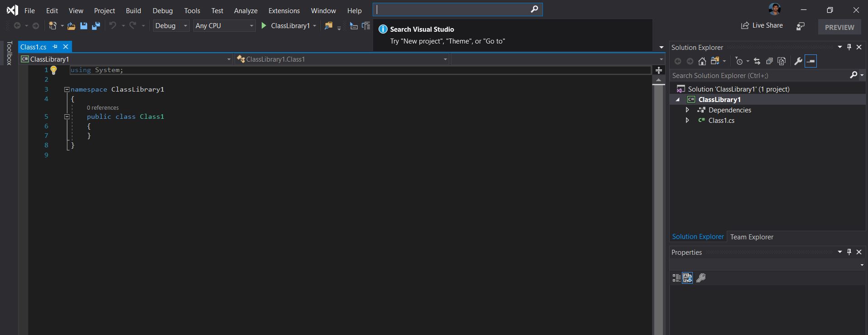Switch Solution Explorer views with the folder icon
This screenshot has width=868, height=335.
(715, 61)
